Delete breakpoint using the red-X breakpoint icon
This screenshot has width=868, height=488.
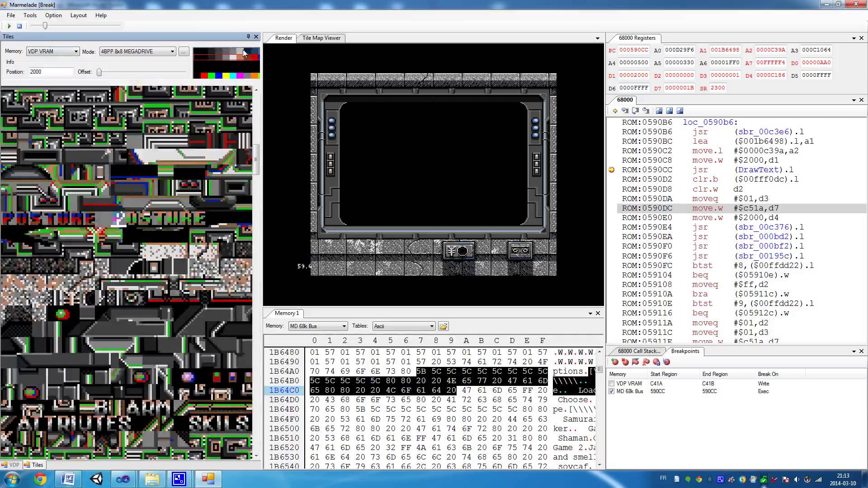(625, 362)
